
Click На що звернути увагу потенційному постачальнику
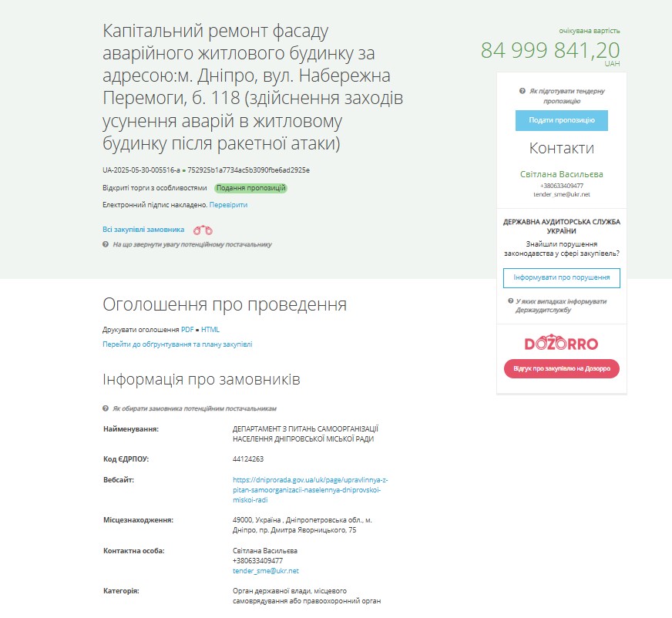(x=192, y=244)
